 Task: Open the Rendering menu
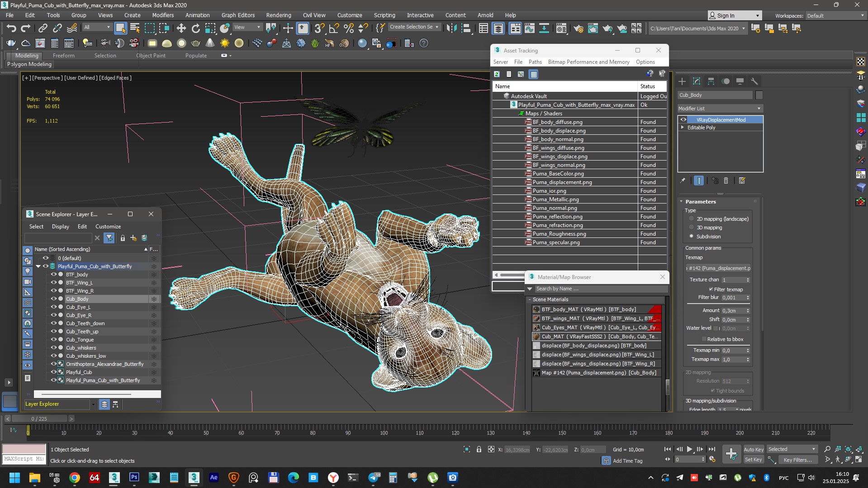(278, 15)
